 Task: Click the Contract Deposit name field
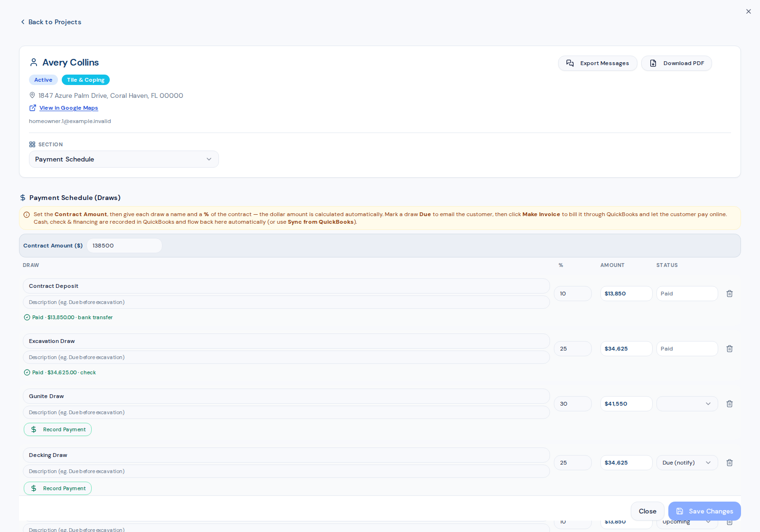(x=286, y=286)
